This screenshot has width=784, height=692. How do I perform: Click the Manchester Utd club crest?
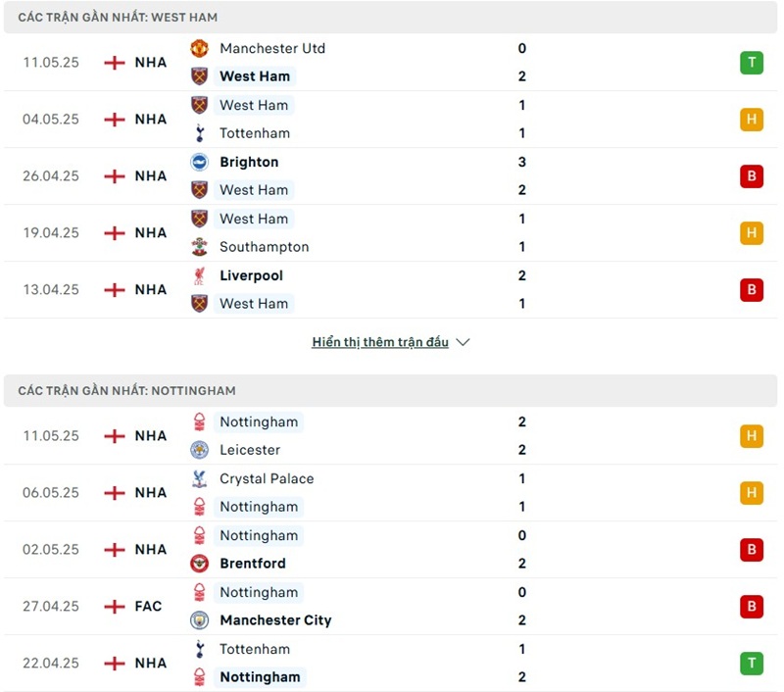(200, 48)
